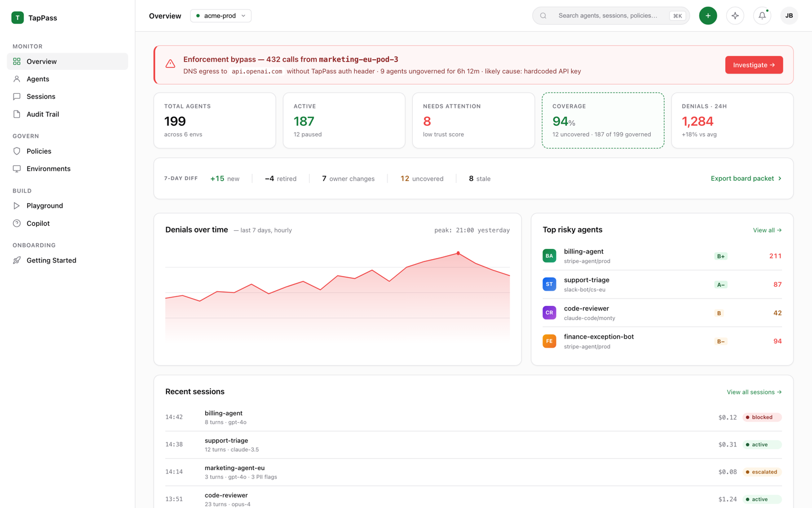Viewport: 812px width, 508px height.
Task: Click the Active agents card
Action: (344, 120)
